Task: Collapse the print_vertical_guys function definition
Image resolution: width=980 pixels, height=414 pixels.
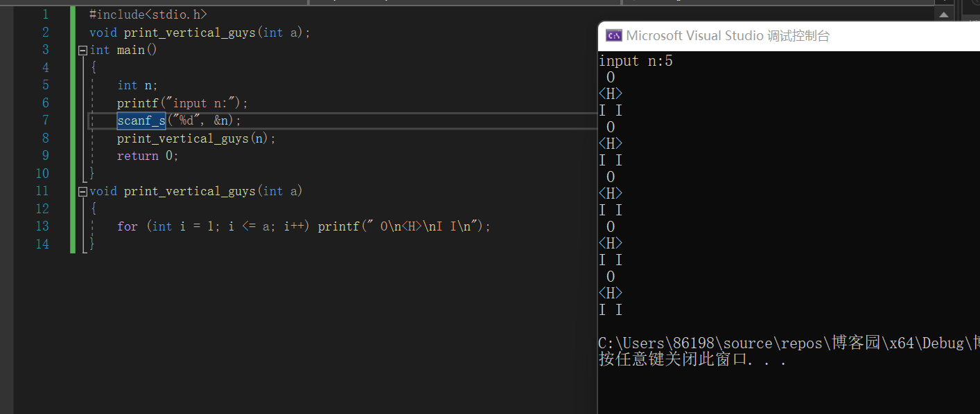Action: click(83, 192)
